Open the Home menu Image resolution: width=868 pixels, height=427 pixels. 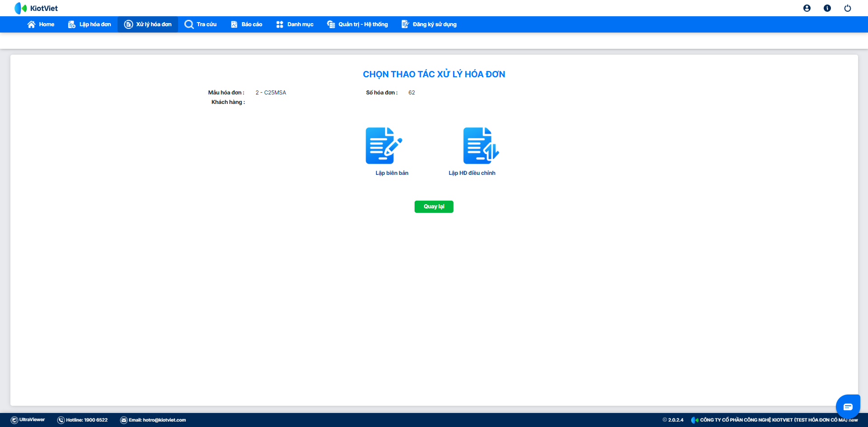[41, 24]
